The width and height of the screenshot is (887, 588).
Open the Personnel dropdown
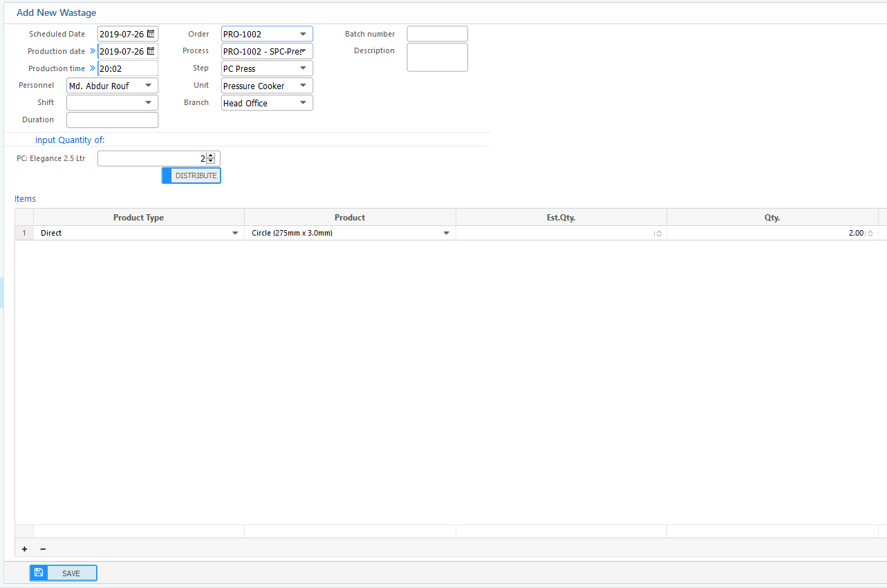(148, 86)
